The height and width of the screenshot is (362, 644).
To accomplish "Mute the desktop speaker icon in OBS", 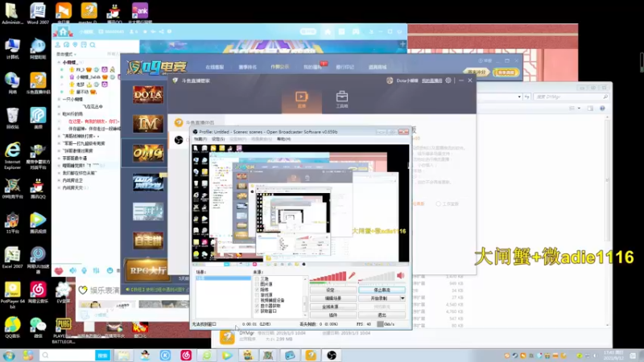I will coord(401,276).
